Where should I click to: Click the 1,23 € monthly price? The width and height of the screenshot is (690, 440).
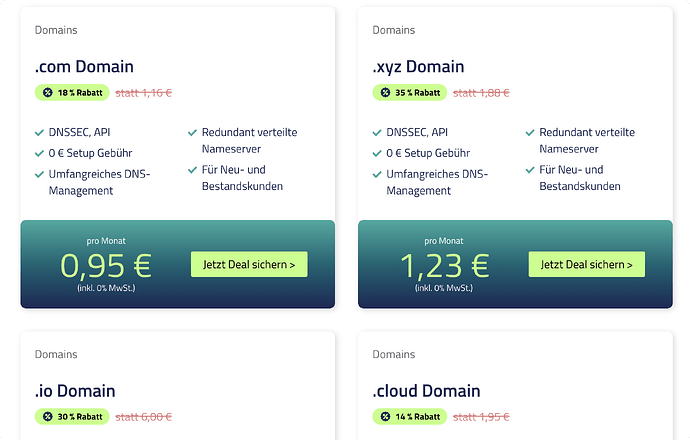click(444, 265)
